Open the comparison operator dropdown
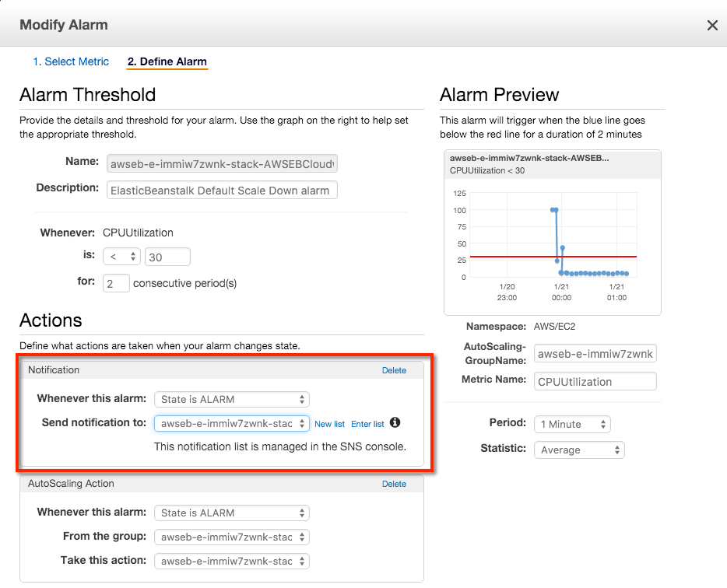 click(x=121, y=257)
